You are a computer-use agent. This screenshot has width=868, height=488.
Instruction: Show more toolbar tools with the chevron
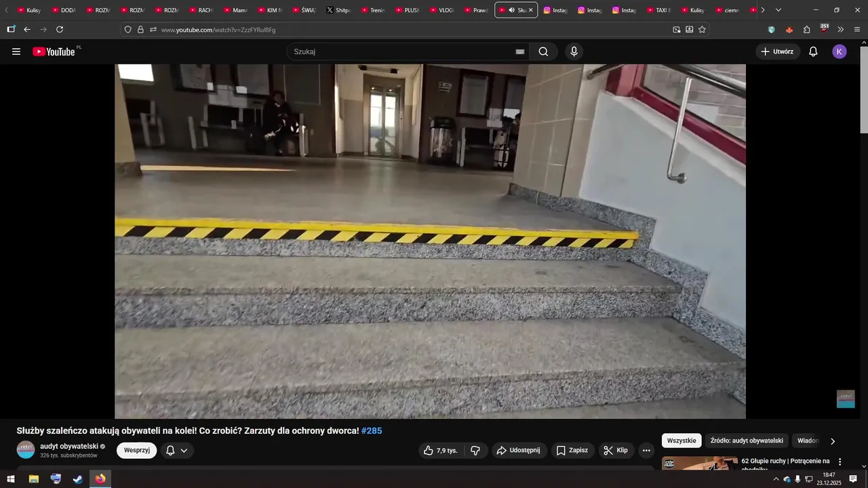coord(841,29)
